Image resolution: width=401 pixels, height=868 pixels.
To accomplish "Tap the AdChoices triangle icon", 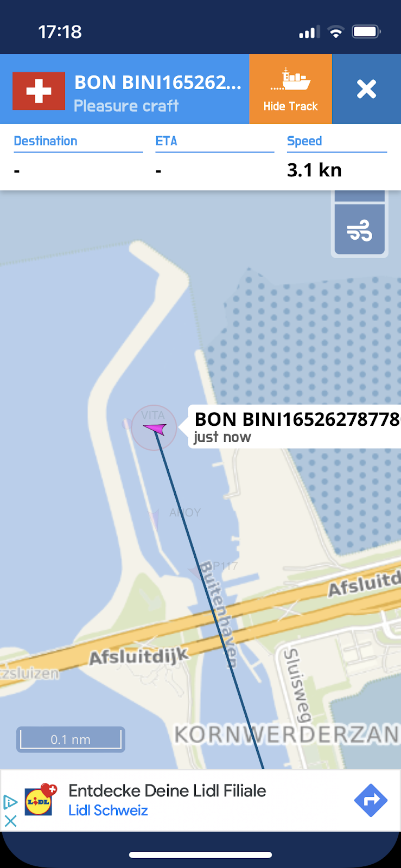I will 10,802.
